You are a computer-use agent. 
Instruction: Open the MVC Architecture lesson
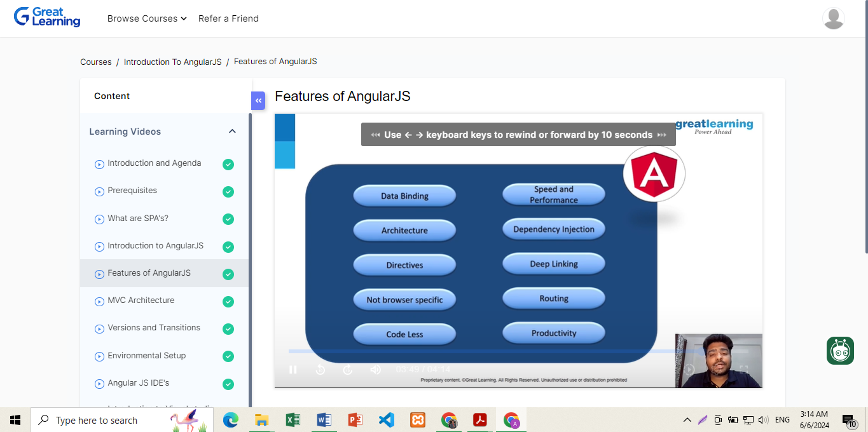141,300
